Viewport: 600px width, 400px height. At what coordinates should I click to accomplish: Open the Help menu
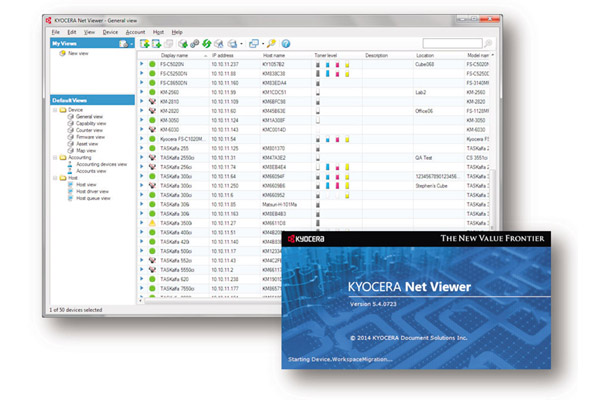tap(177, 32)
